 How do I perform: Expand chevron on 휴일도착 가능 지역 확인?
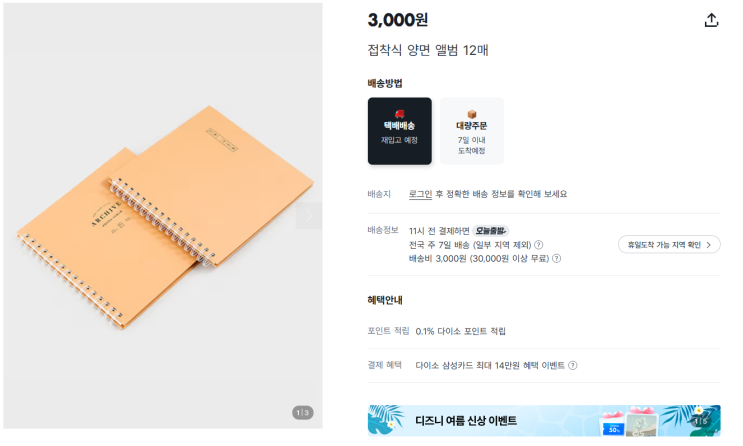(x=709, y=245)
